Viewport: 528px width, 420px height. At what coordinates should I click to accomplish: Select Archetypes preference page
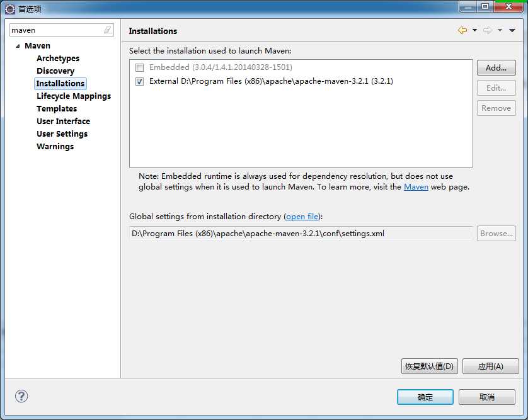pyautogui.click(x=58, y=58)
